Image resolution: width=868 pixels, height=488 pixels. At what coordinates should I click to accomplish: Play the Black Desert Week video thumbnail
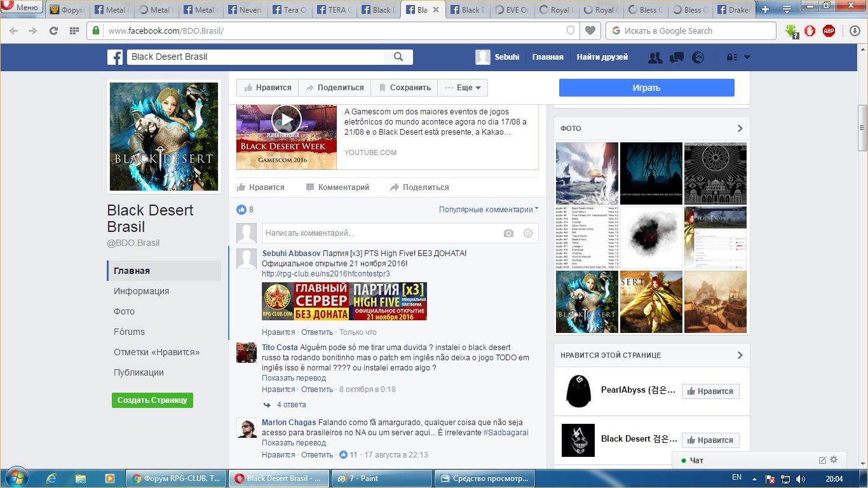point(286,119)
